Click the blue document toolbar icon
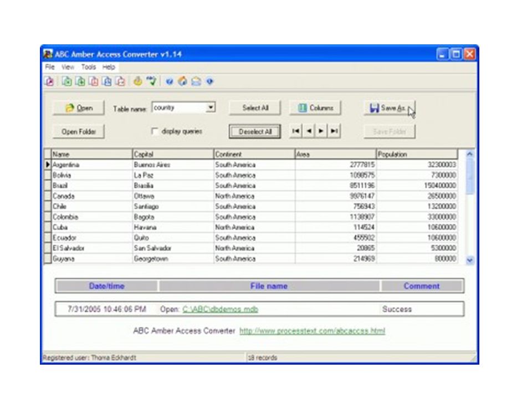The height and width of the screenshot is (399, 532). (107, 81)
